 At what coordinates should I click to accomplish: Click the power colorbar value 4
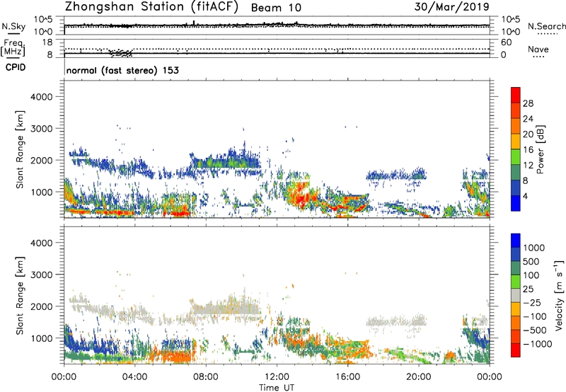pos(526,196)
